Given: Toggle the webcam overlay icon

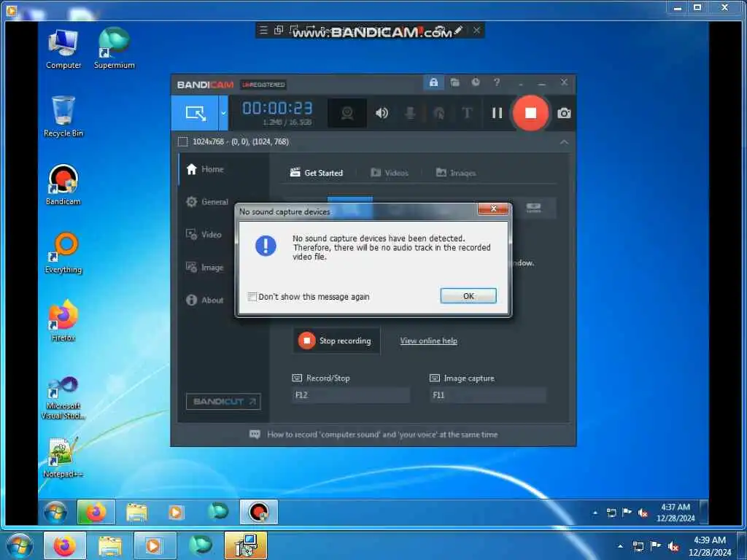Looking at the screenshot, I should click(x=347, y=113).
